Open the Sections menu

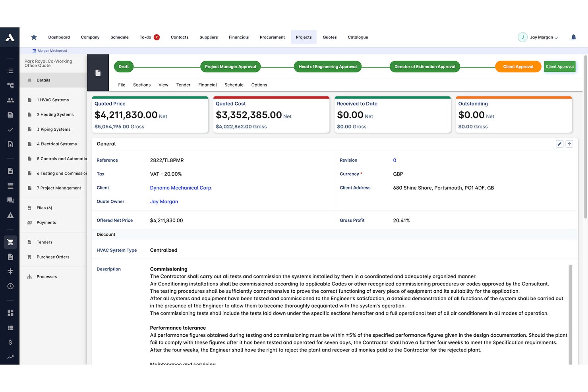click(x=142, y=85)
